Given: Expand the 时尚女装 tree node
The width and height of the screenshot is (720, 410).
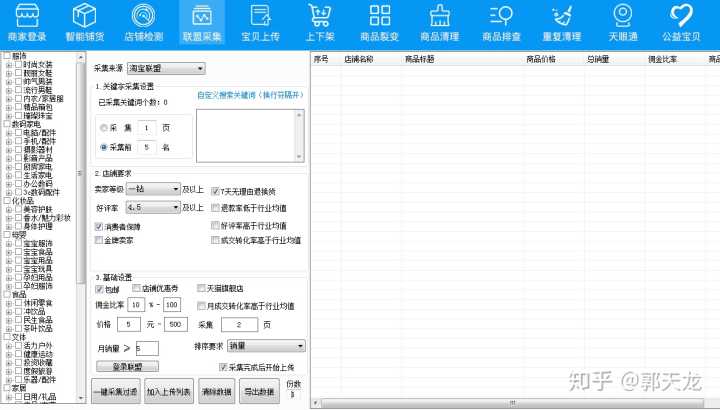Looking at the screenshot, I should tap(9, 64).
